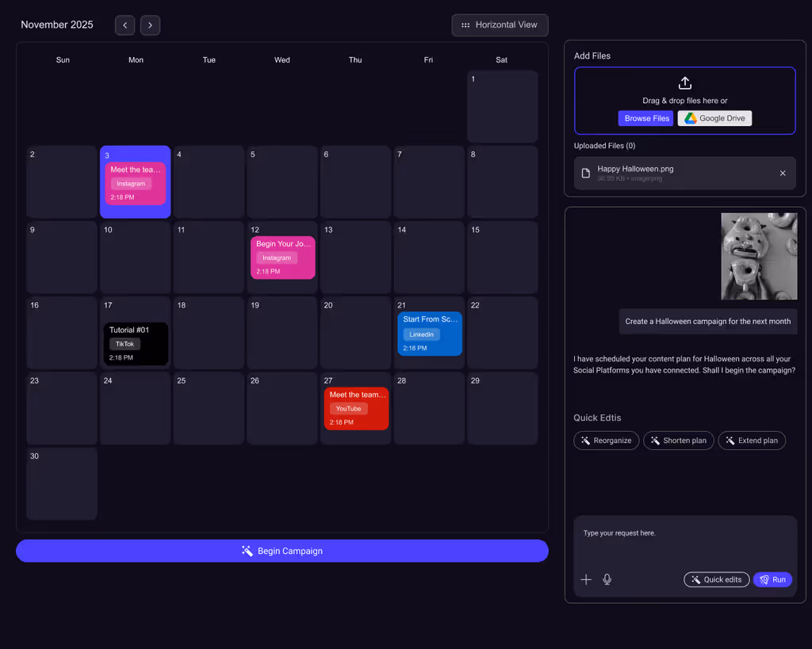Go to the previous month with the left chevron
This screenshot has width=812, height=649.
coord(124,25)
